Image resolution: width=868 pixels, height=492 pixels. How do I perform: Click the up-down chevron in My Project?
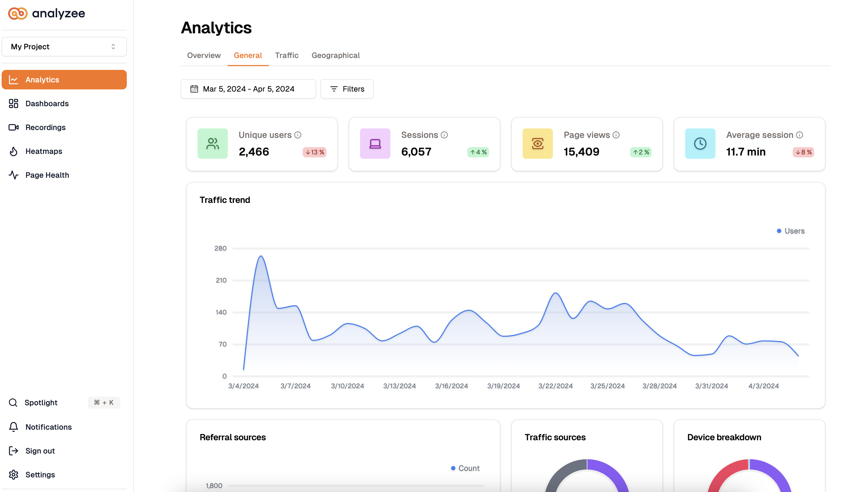tap(113, 47)
